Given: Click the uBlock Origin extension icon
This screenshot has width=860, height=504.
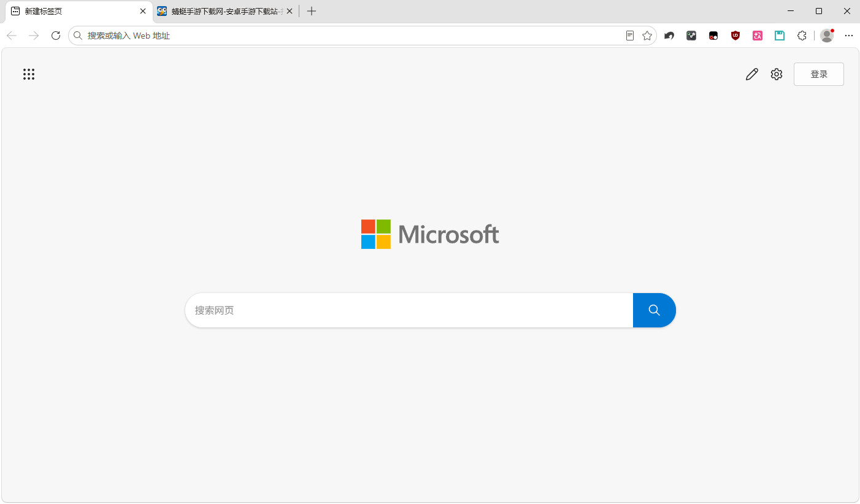Looking at the screenshot, I should pyautogui.click(x=735, y=36).
